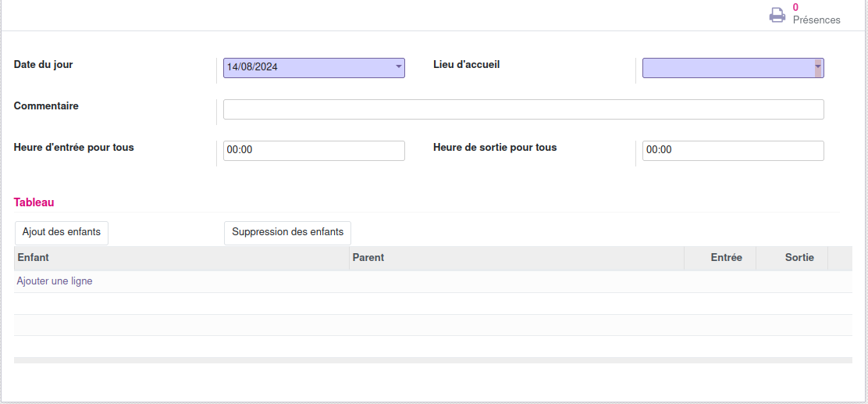
Task: Sort by the Enfant column header
Action: tap(34, 258)
